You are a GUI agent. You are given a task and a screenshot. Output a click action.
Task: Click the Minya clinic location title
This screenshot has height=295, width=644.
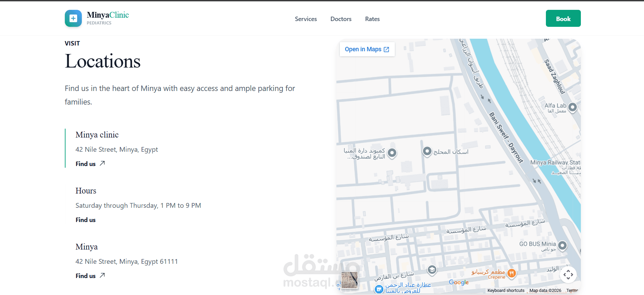tap(97, 135)
